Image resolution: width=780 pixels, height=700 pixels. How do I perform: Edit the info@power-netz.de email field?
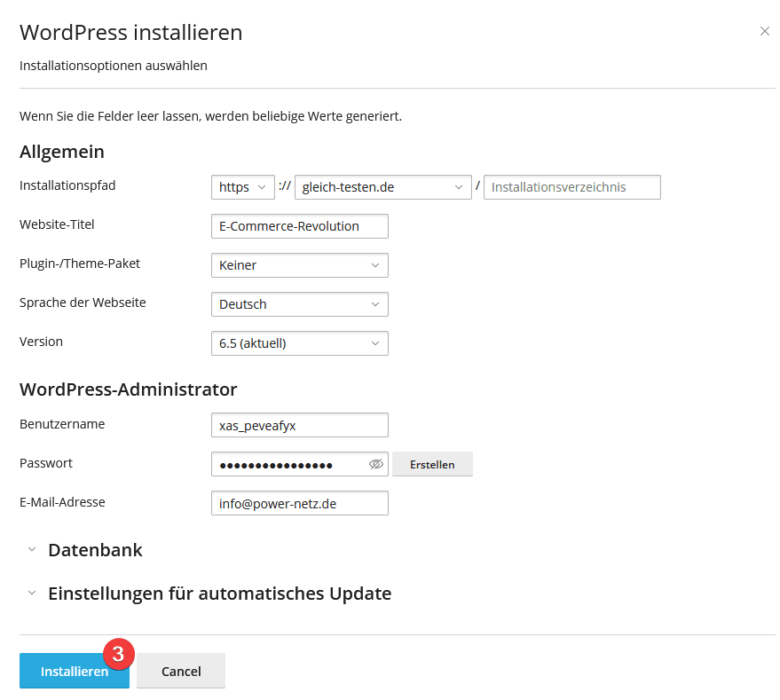[x=299, y=503]
